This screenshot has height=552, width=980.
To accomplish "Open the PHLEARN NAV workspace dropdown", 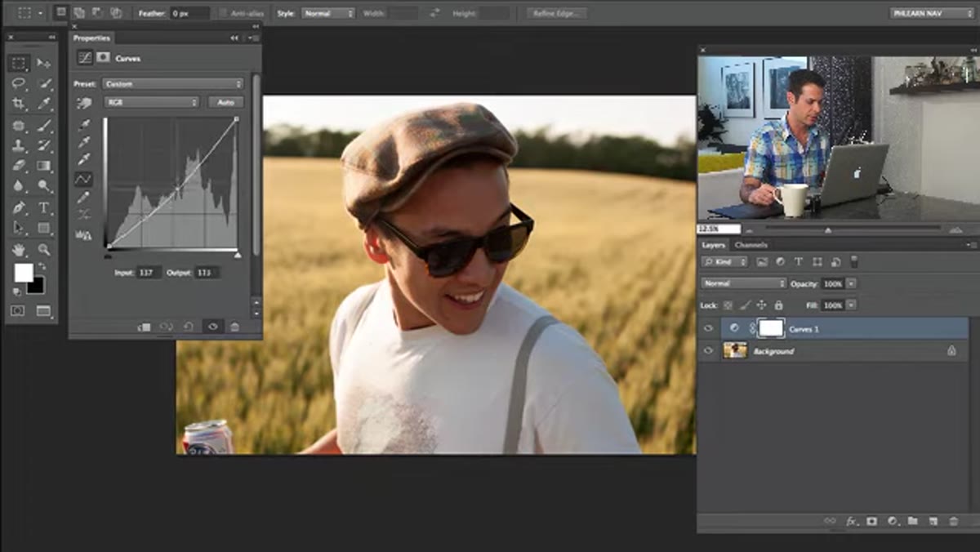I will pos(931,13).
